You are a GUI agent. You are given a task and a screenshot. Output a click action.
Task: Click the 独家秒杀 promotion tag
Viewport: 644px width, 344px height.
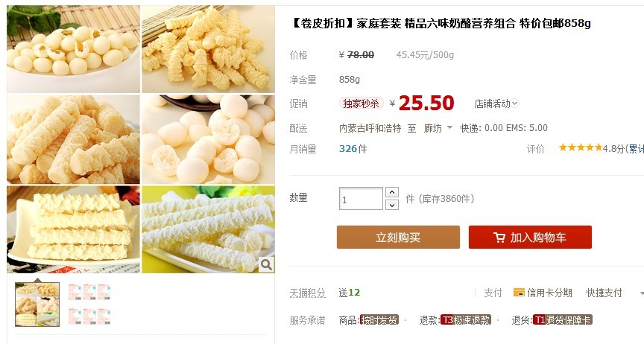tap(361, 103)
